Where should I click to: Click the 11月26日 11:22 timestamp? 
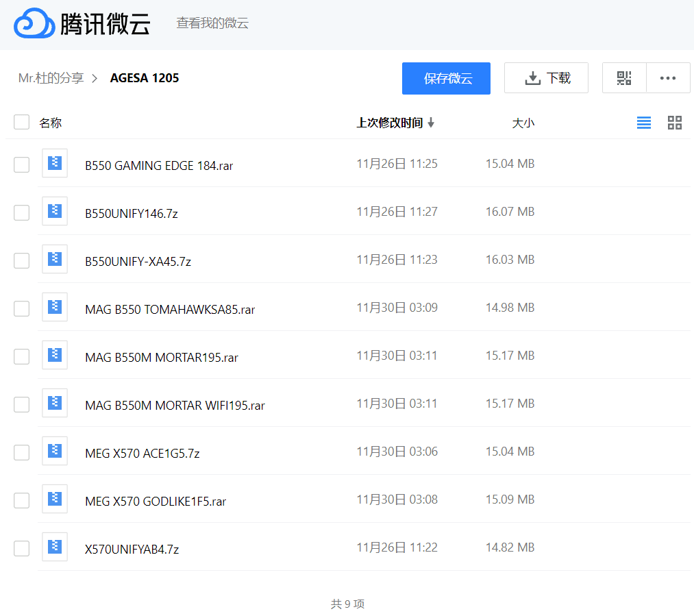tap(397, 547)
